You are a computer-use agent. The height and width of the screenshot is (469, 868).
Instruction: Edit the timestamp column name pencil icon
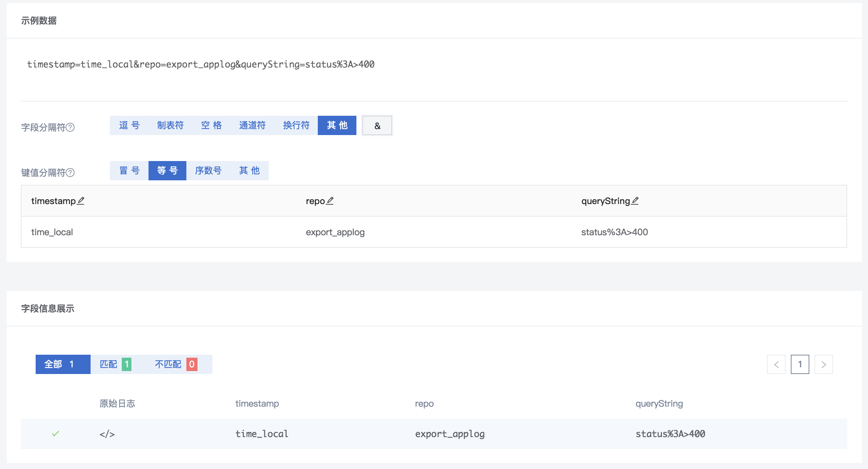click(81, 201)
